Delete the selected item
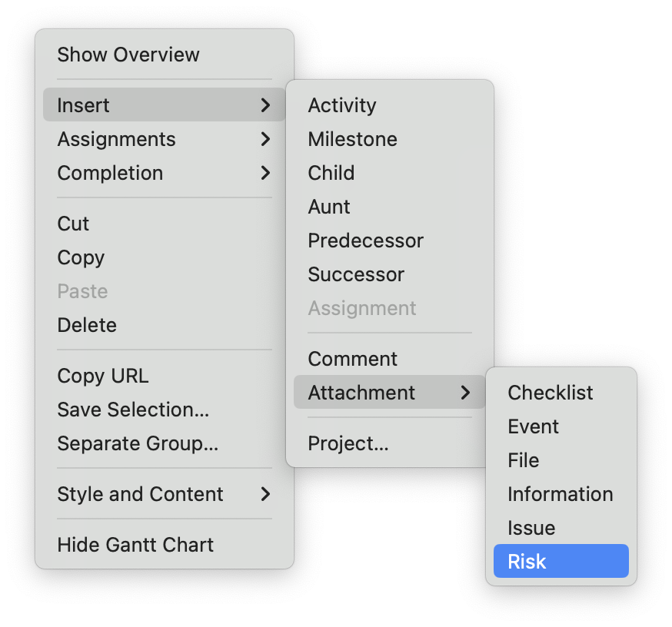 [87, 325]
